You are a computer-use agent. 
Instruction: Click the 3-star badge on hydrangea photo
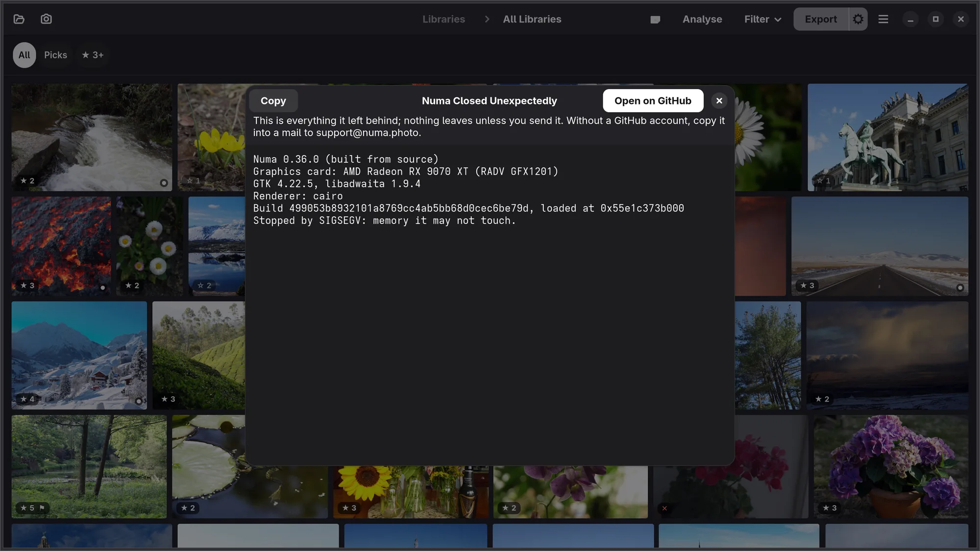830,508
